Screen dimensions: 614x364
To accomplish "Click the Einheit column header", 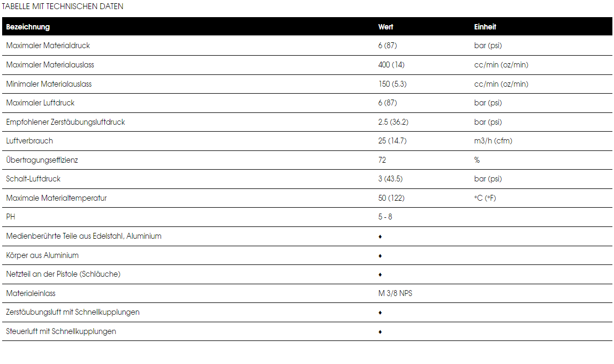I will 485,27.
